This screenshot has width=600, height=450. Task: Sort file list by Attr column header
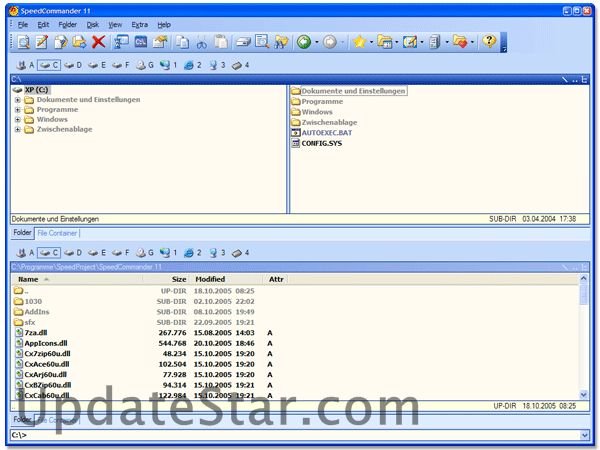276,279
